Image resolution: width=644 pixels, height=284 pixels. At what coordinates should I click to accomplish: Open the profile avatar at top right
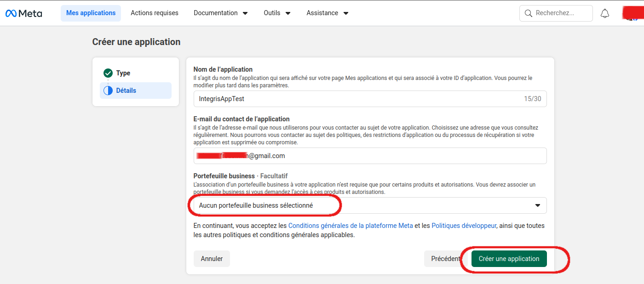coord(632,13)
